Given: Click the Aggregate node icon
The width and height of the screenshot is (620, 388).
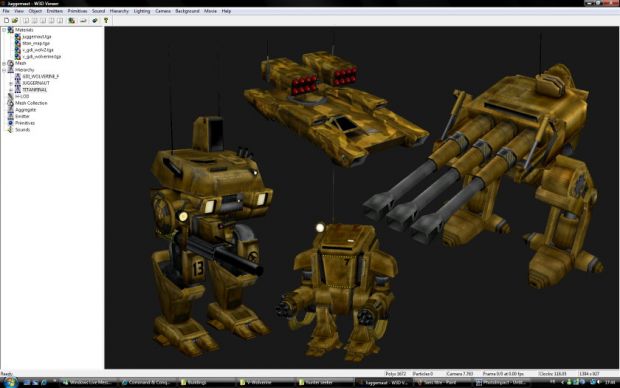Looking at the screenshot, I should point(11,110).
